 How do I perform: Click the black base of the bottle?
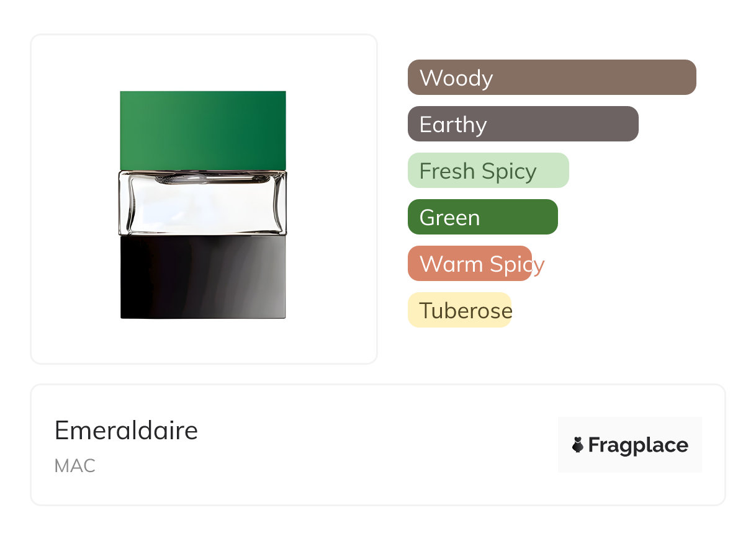(203, 277)
